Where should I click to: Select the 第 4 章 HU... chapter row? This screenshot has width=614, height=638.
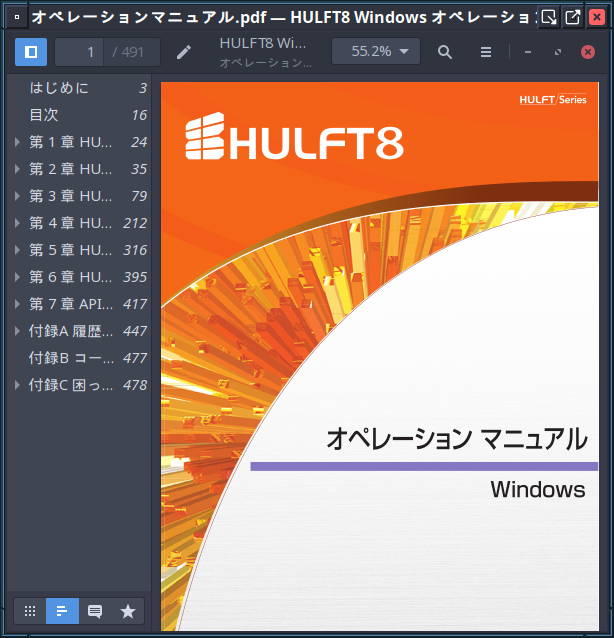(79, 223)
